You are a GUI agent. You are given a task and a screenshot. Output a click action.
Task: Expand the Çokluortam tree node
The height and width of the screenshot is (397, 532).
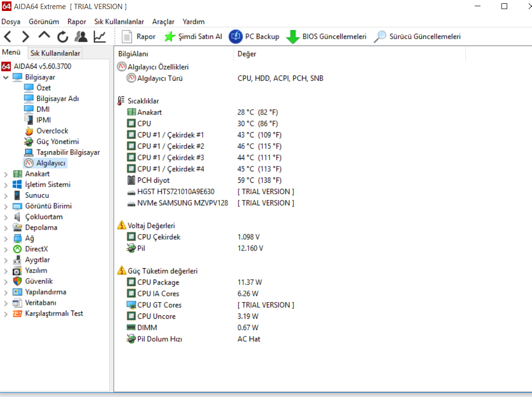point(6,217)
